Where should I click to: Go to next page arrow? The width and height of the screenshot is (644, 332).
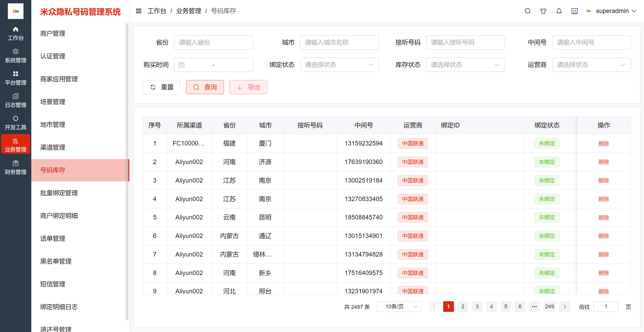(565, 307)
